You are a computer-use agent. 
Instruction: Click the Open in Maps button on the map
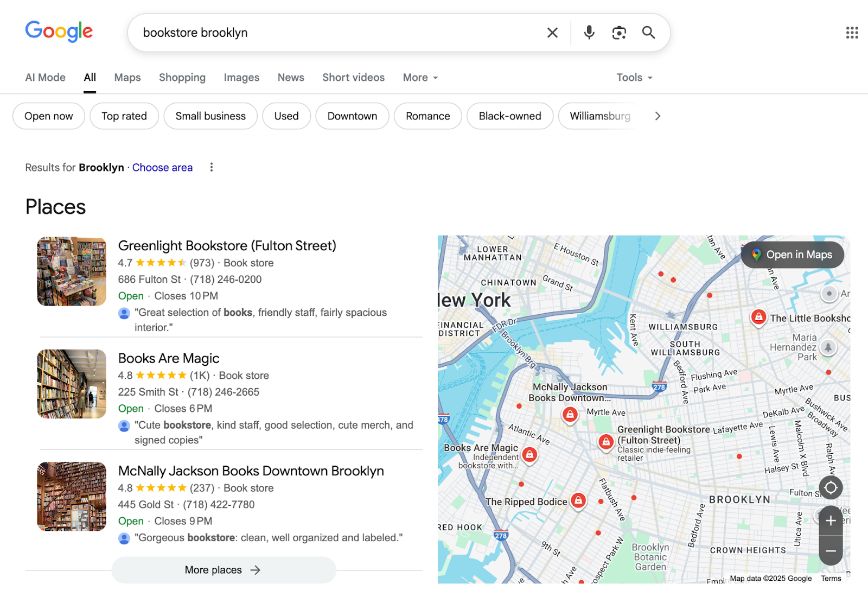[x=792, y=255]
